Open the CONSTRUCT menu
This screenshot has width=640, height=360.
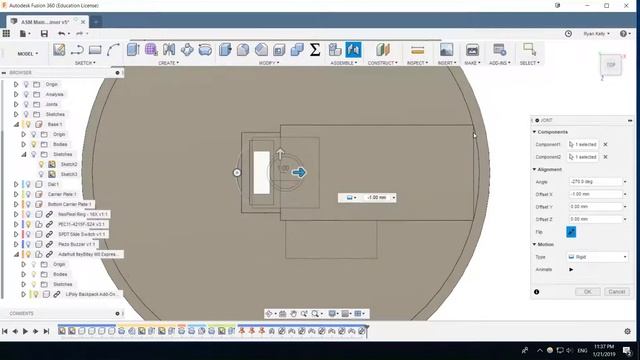382,63
